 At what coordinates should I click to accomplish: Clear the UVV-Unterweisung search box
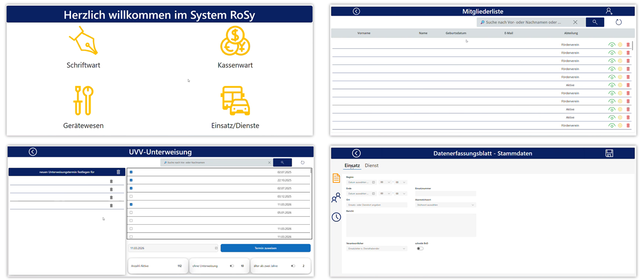point(269,162)
